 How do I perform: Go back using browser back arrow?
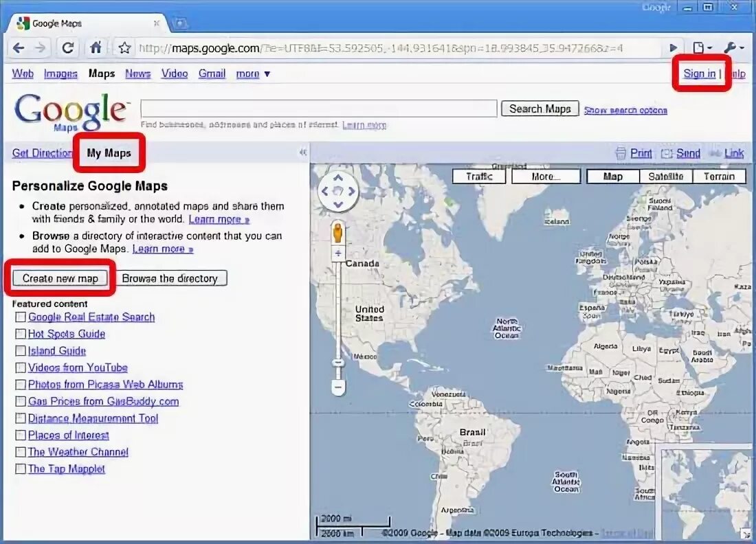(19, 47)
